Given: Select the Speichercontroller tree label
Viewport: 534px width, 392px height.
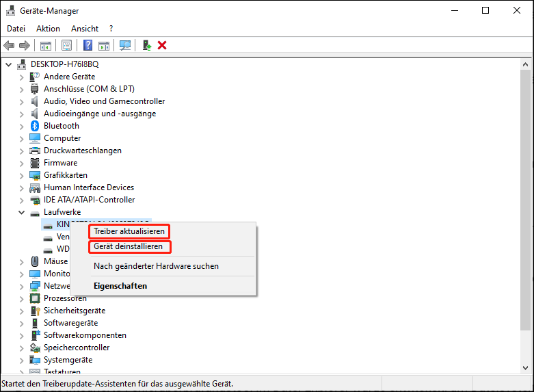Looking at the screenshot, I should point(77,348).
